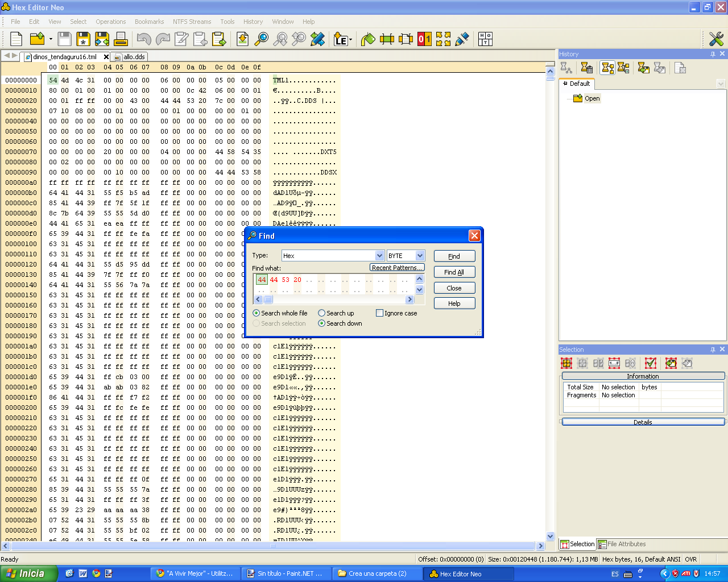The width and height of the screenshot is (728, 582).
Task: Click the Find what horizontal scrollbar thumb
Action: tap(268, 300)
